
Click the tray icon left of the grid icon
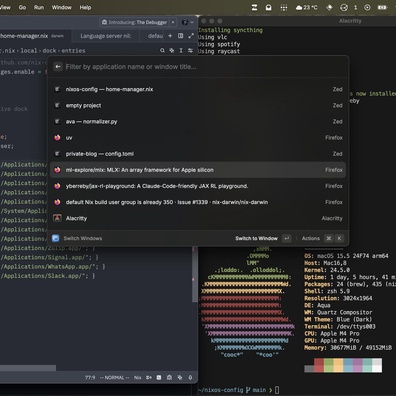click(x=268, y=7)
